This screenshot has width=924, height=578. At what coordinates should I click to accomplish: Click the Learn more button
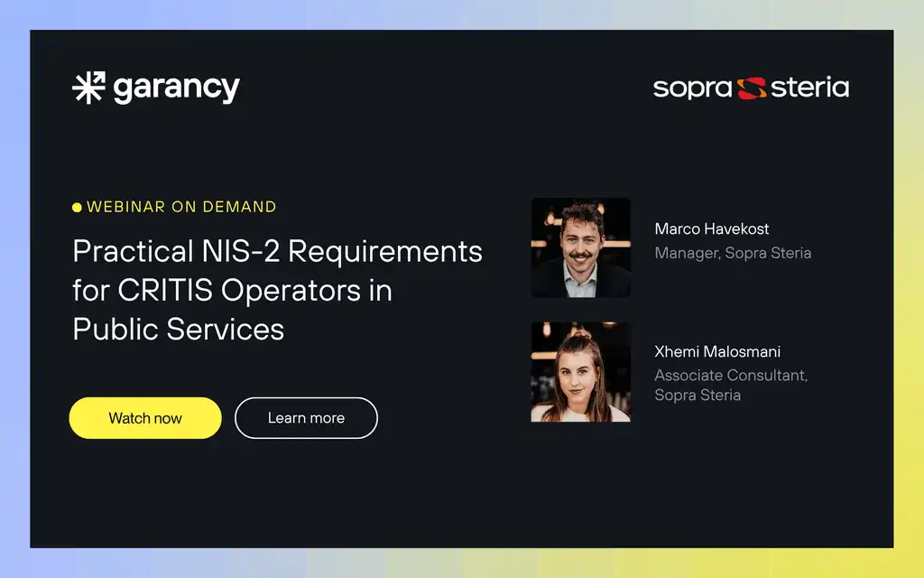pos(306,417)
